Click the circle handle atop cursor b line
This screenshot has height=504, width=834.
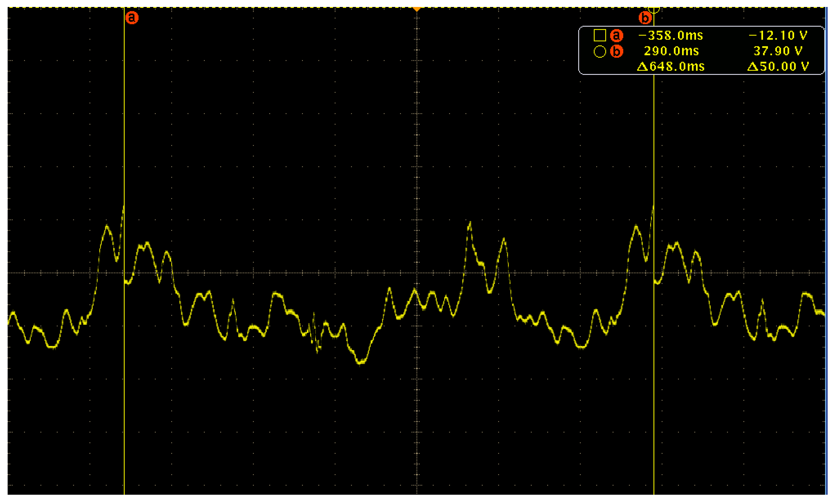click(654, 10)
